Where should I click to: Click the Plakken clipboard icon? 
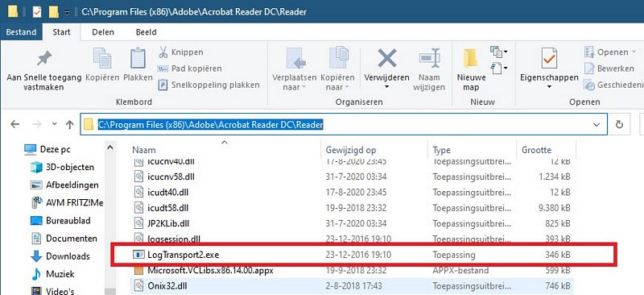138,58
